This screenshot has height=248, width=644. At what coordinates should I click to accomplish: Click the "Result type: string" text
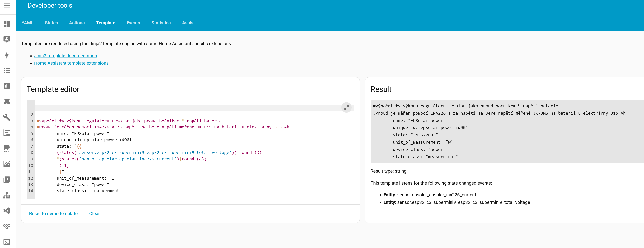(x=388, y=171)
